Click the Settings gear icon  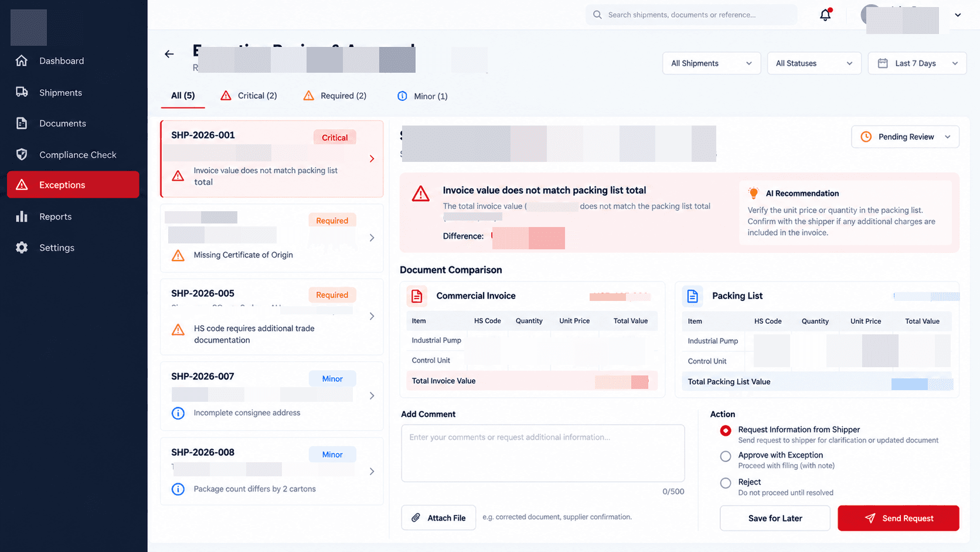[22, 248]
